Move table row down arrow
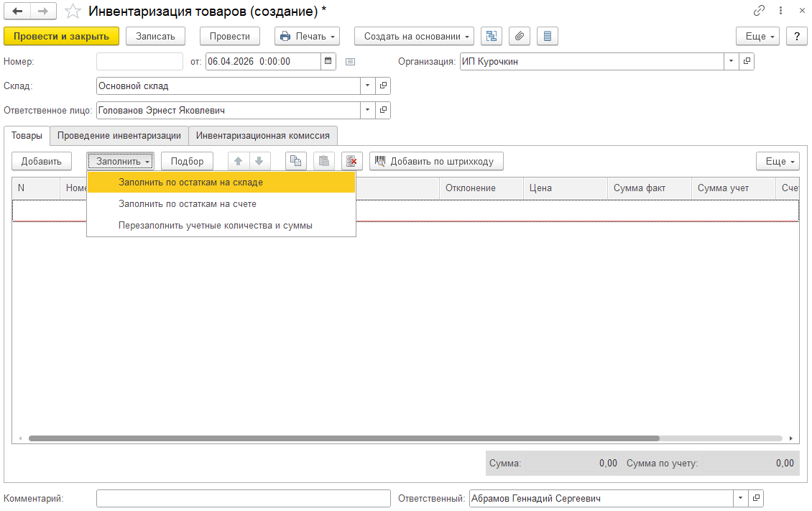812x511 pixels. [x=259, y=161]
